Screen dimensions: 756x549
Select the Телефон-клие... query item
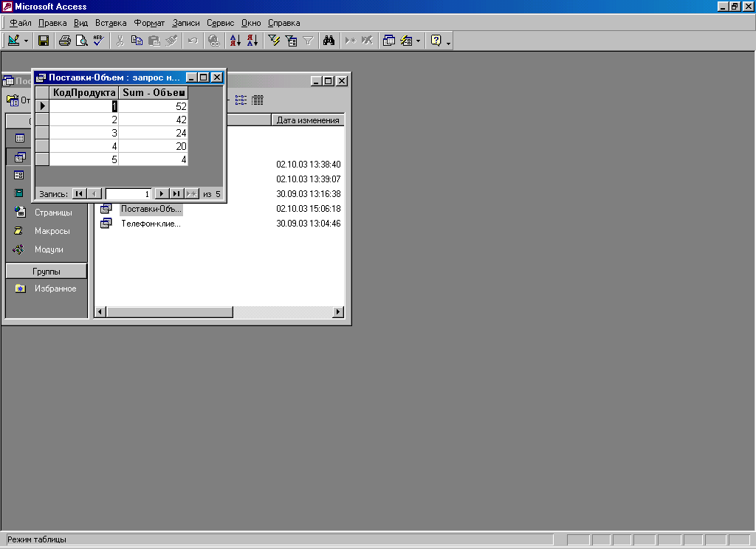(x=151, y=224)
